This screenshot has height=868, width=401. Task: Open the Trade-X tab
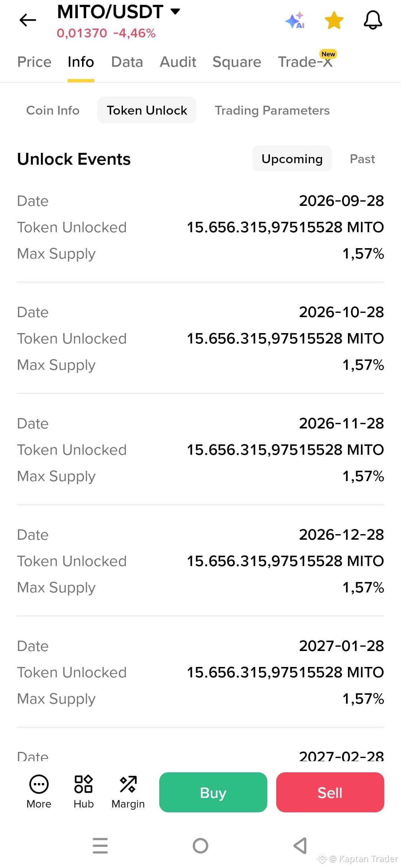pos(306,62)
